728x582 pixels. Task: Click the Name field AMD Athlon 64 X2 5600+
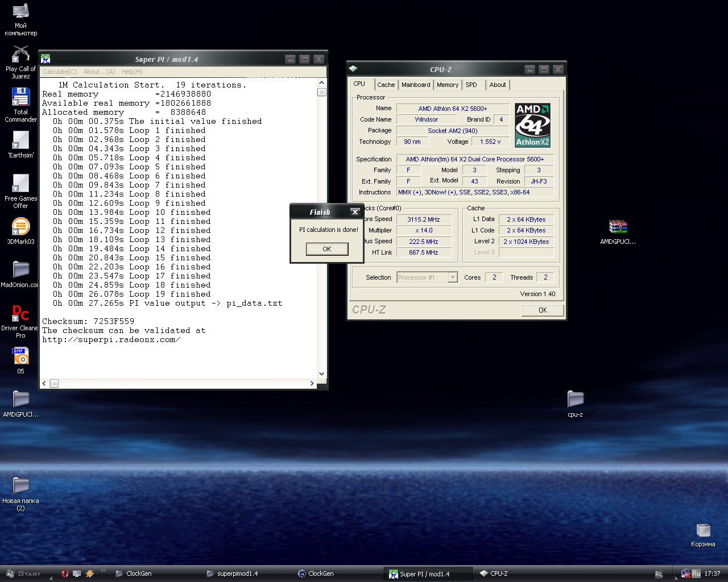pos(453,109)
